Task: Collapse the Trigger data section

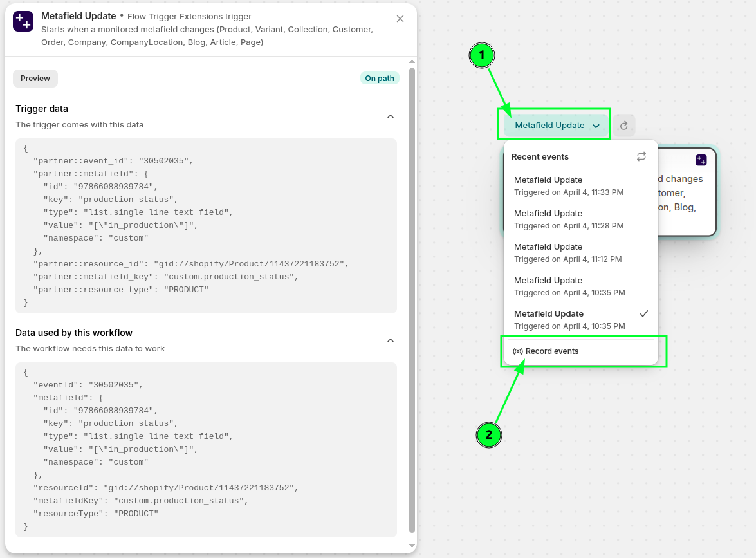Action: click(x=390, y=116)
